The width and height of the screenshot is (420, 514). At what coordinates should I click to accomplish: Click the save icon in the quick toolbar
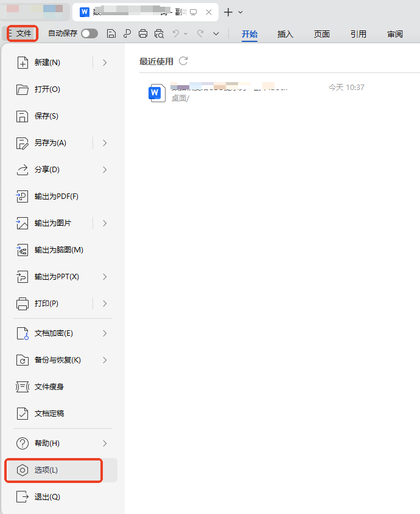111,33
